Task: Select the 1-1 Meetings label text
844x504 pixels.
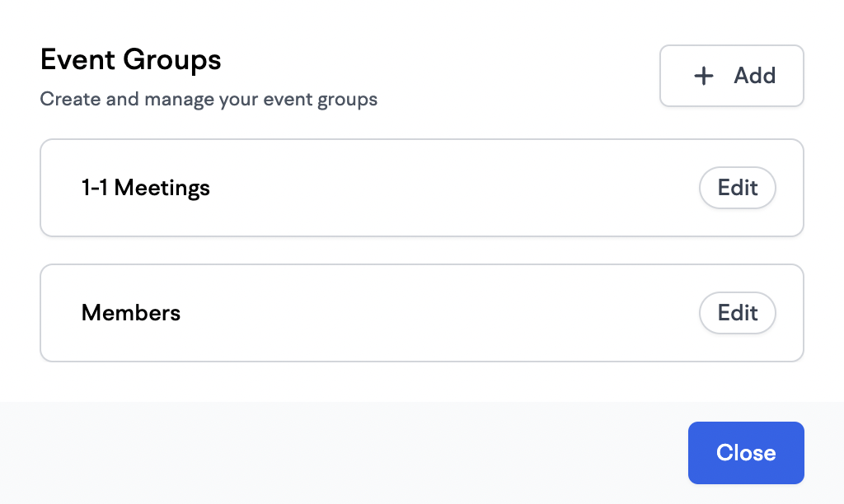Action: (146, 189)
